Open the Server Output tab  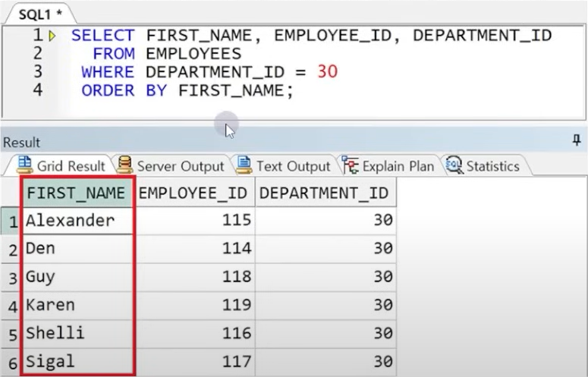[171, 165]
